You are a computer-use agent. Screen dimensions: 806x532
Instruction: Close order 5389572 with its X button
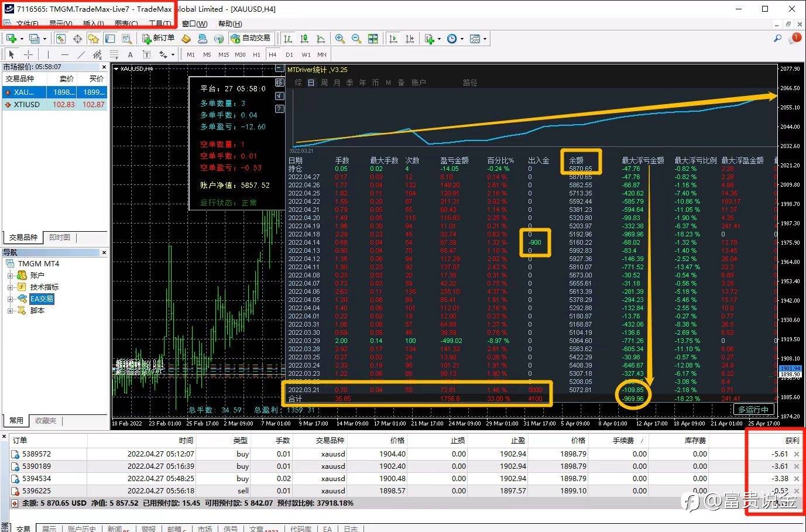pos(796,454)
